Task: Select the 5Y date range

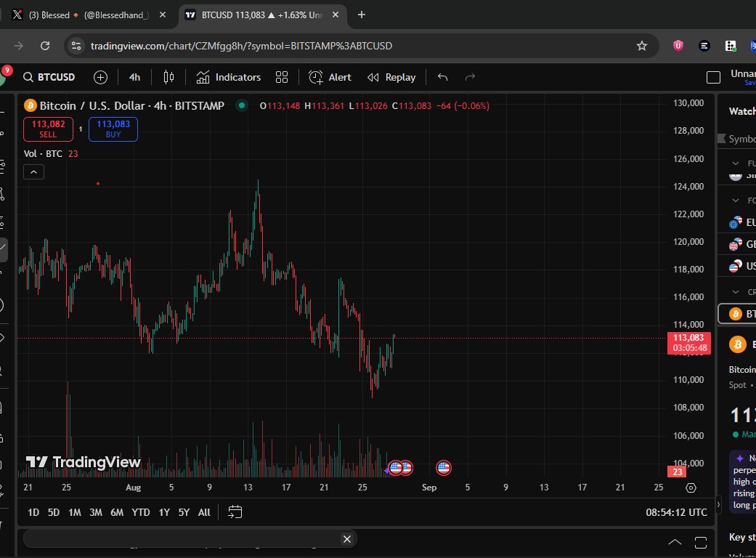Action: pyautogui.click(x=184, y=512)
